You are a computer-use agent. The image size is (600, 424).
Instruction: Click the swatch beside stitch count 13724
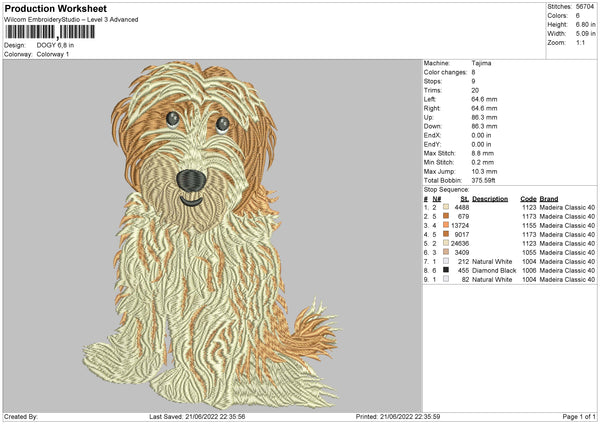click(x=445, y=225)
